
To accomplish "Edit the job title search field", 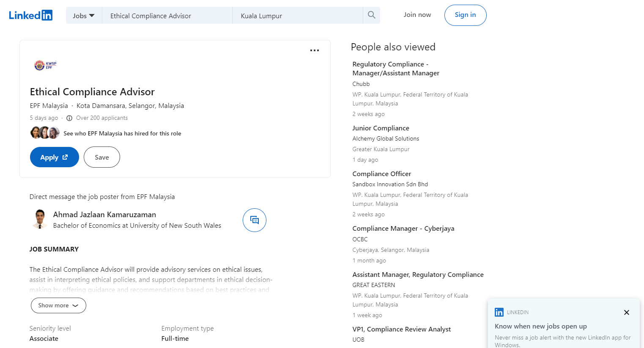I will coord(167,16).
